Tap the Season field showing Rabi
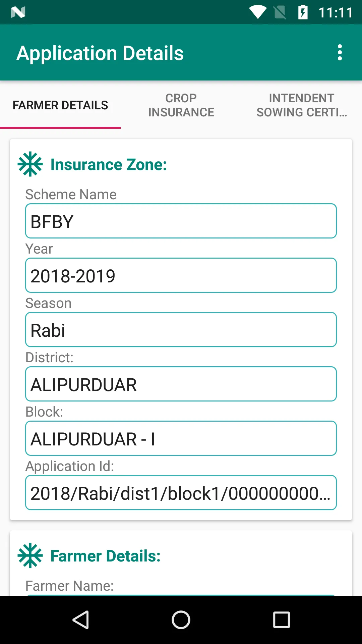Viewport: 362px width, 644px height. 181,330
